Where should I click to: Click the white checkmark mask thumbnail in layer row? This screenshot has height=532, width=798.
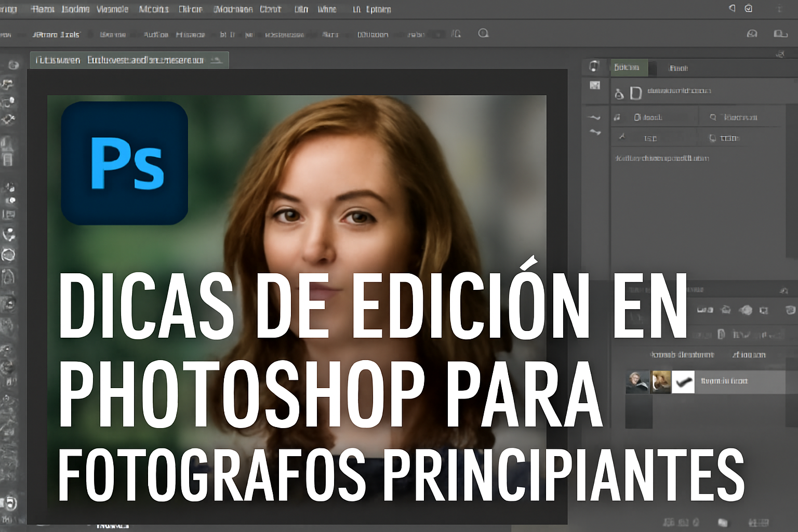coord(683,382)
